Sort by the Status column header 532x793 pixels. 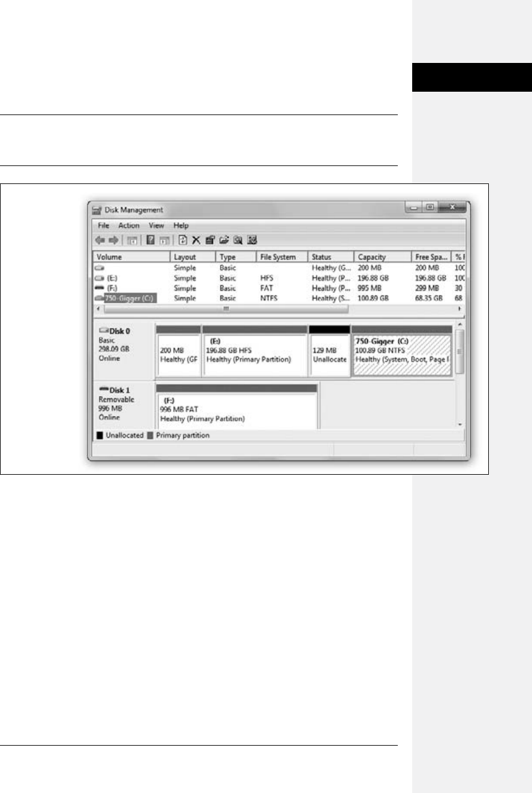[330, 257]
